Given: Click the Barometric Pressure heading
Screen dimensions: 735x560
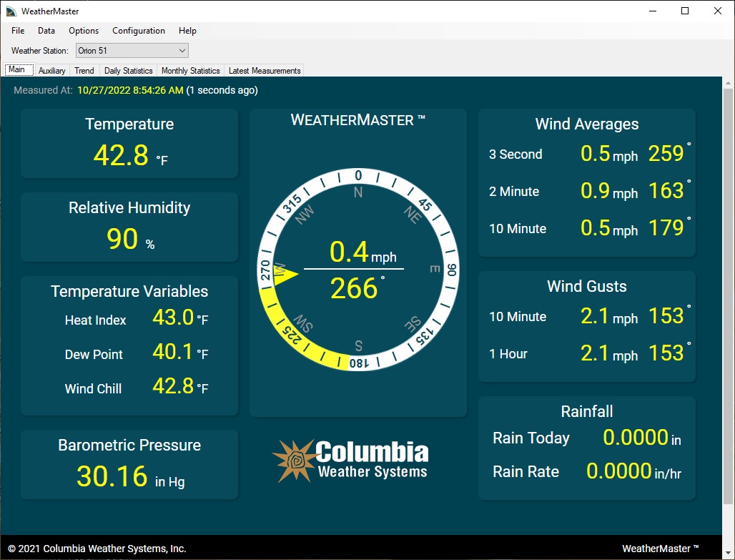Looking at the screenshot, I should tap(129, 445).
